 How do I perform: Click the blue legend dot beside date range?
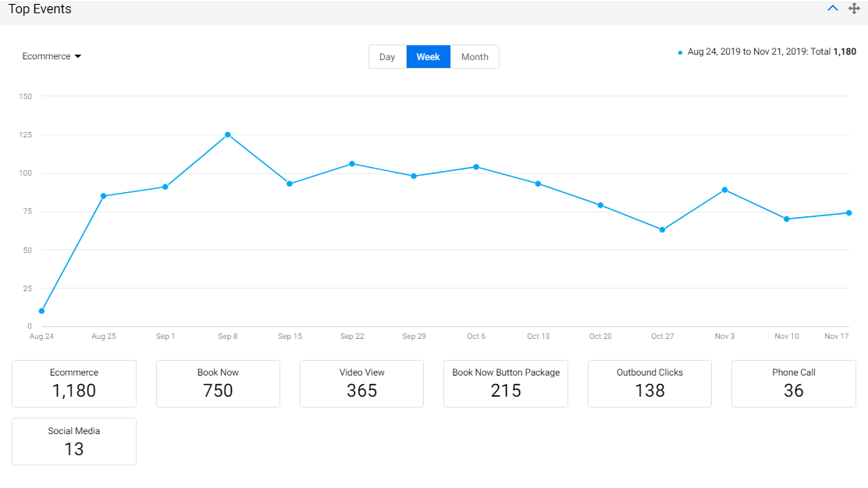(x=680, y=52)
